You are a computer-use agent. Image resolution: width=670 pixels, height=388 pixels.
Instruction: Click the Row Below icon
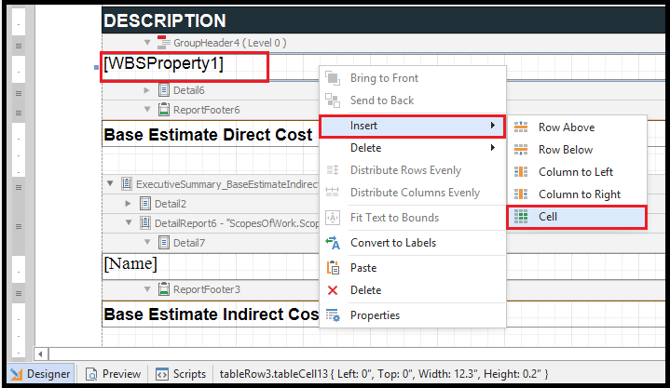click(520, 150)
